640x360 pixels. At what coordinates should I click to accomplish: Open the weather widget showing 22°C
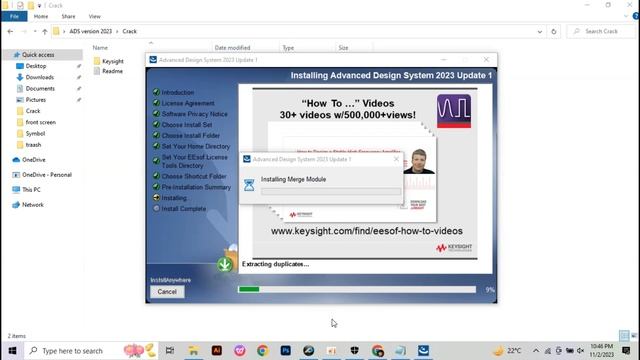[x=507, y=351]
